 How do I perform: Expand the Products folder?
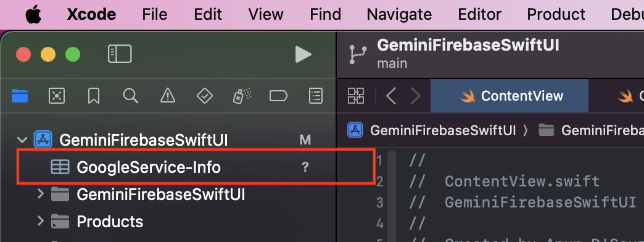pyautogui.click(x=40, y=221)
